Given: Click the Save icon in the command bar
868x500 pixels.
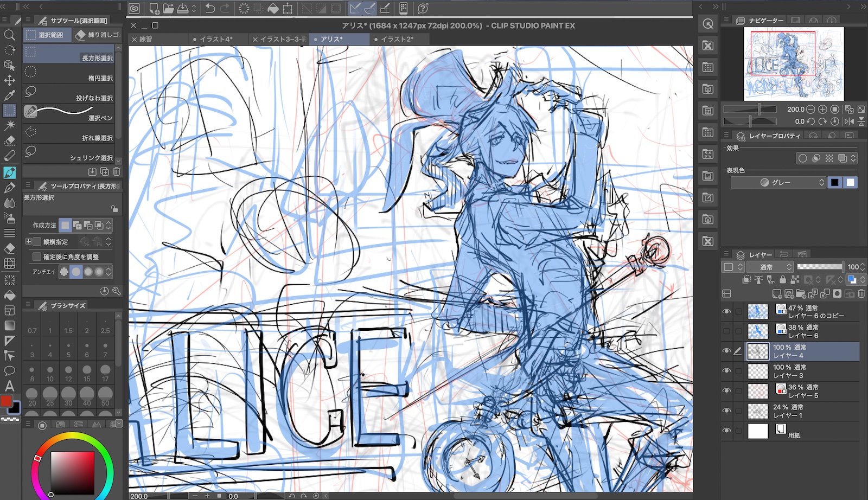Looking at the screenshot, I should (x=182, y=8).
